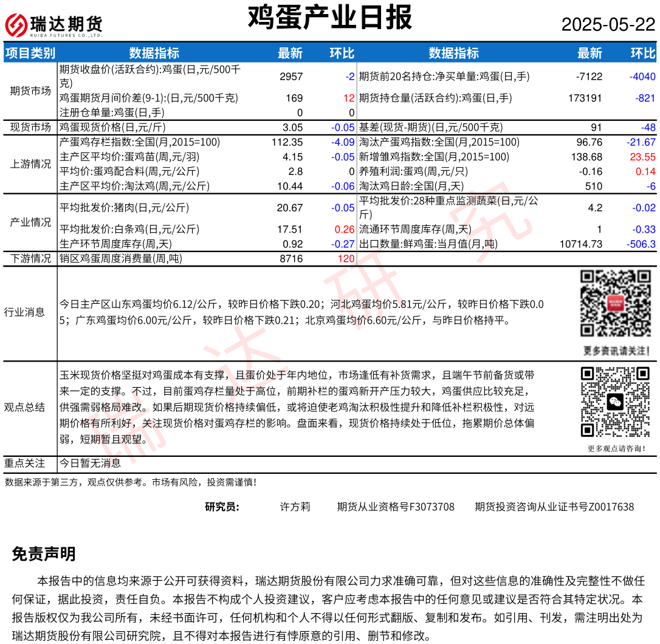Click the 更多资讯请关注 caption
Image resolution: width=660 pixels, height=644 pixels.
(616, 351)
